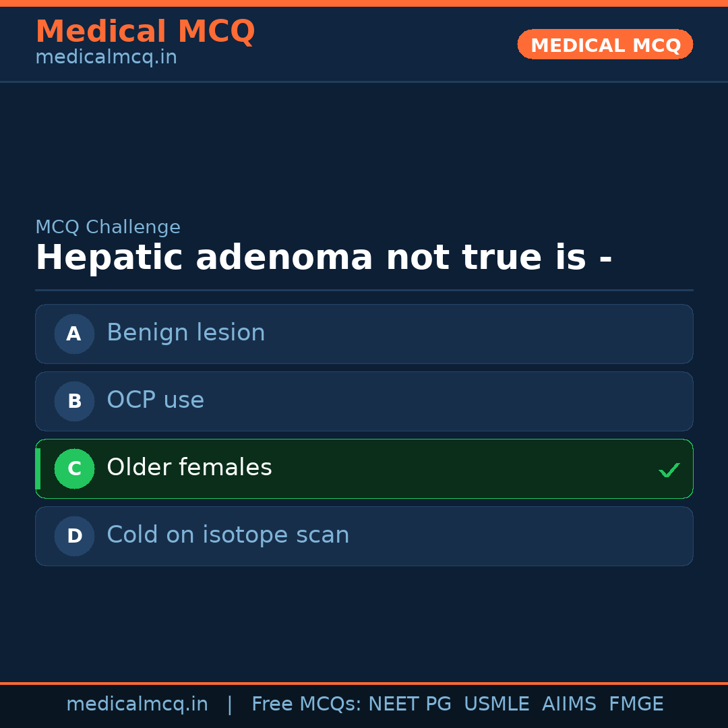
Task: Click the "MCQ Challenge" label
Action: pyautogui.click(x=108, y=227)
